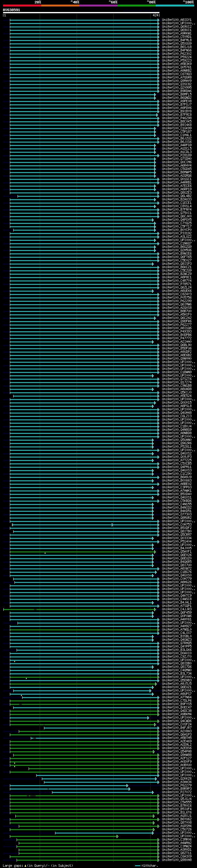Click hit label UniRef100_A7WQL0
Image resolution: width=197 pixels, height=868 pixels.
pos(177,629)
